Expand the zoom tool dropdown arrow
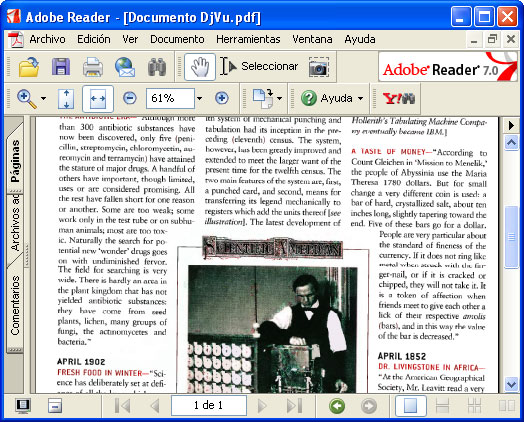This screenshot has width=524, height=422. 43,99
